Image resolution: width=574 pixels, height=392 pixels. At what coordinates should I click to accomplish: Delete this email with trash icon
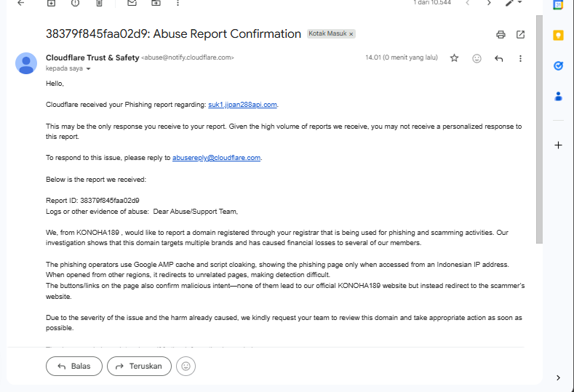pos(100,3)
